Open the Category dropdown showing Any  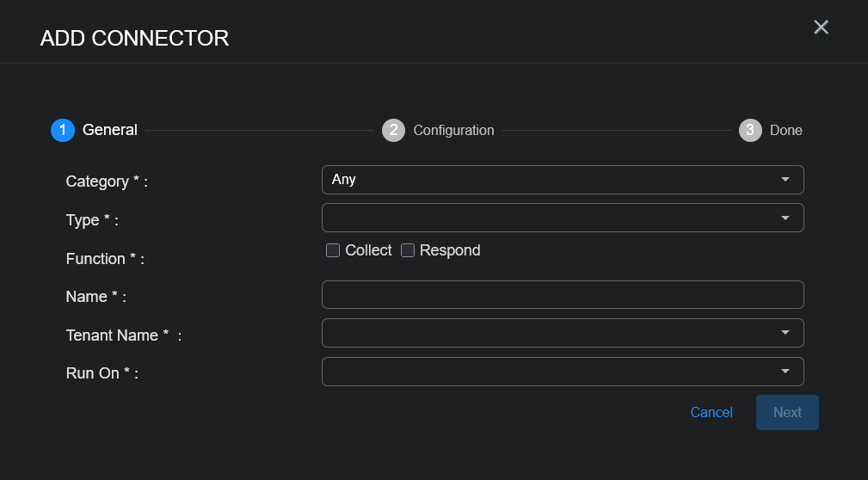551,180
